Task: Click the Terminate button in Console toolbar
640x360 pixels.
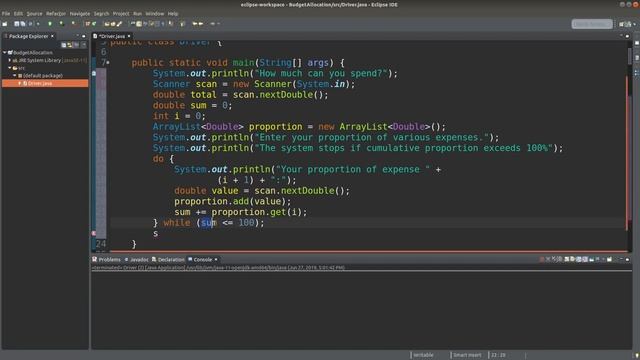Action: (542, 260)
